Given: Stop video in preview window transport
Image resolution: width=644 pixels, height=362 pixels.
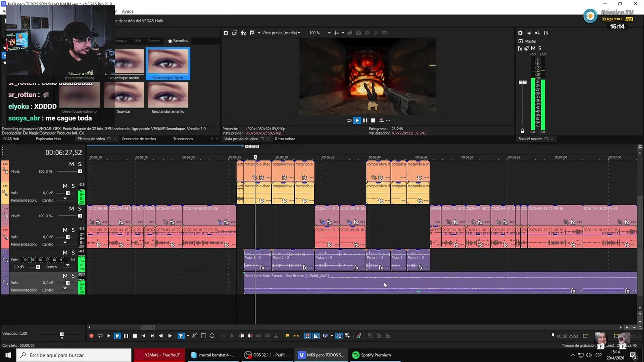Looking at the screenshot, I should point(373,120).
